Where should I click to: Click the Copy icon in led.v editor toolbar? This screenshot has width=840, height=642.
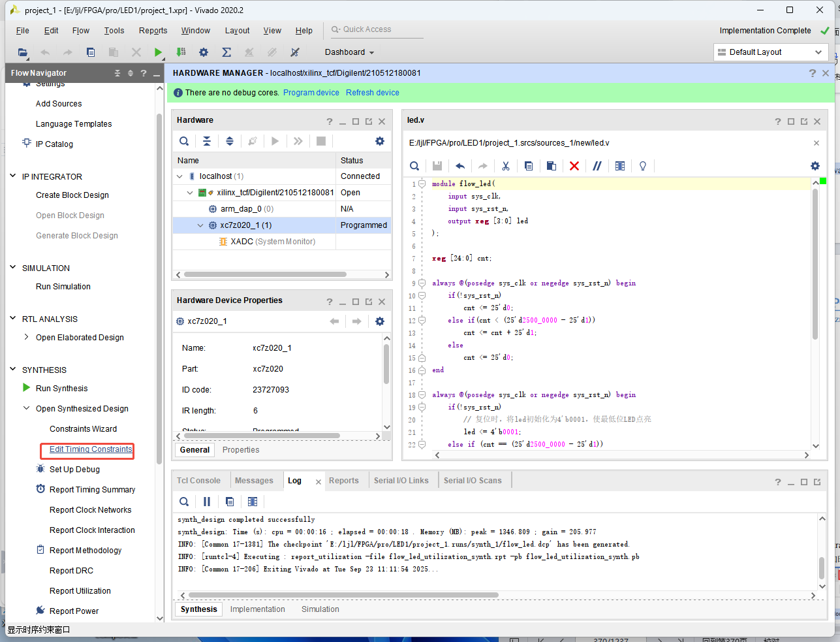coord(529,166)
